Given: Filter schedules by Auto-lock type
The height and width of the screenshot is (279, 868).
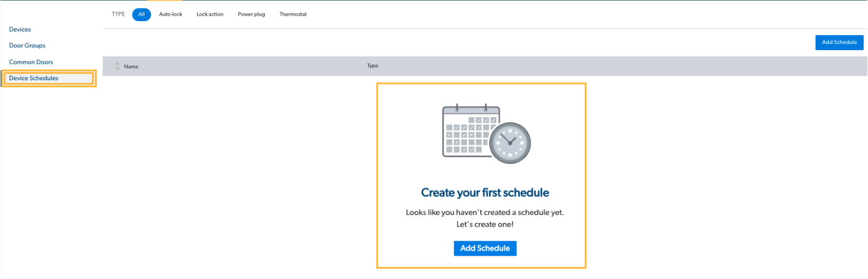Looking at the screenshot, I should coord(170,14).
